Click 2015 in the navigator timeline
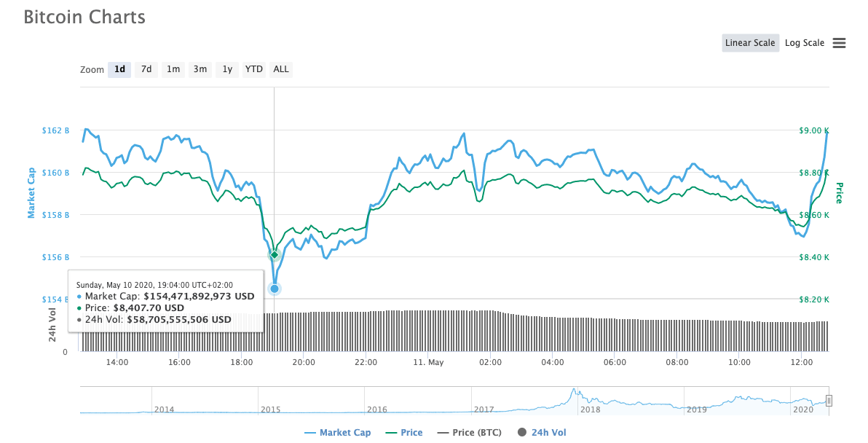Viewport: 868px width, 443px height. (270, 409)
